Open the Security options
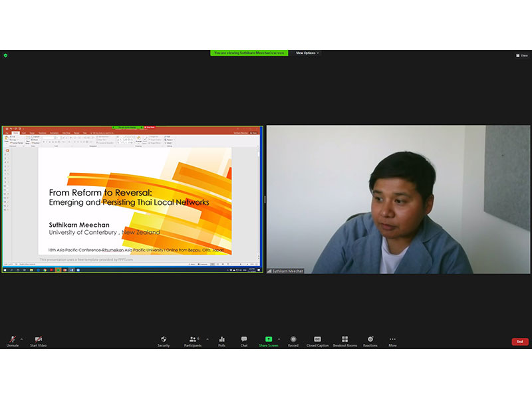 pyautogui.click(x=164, y=340)
